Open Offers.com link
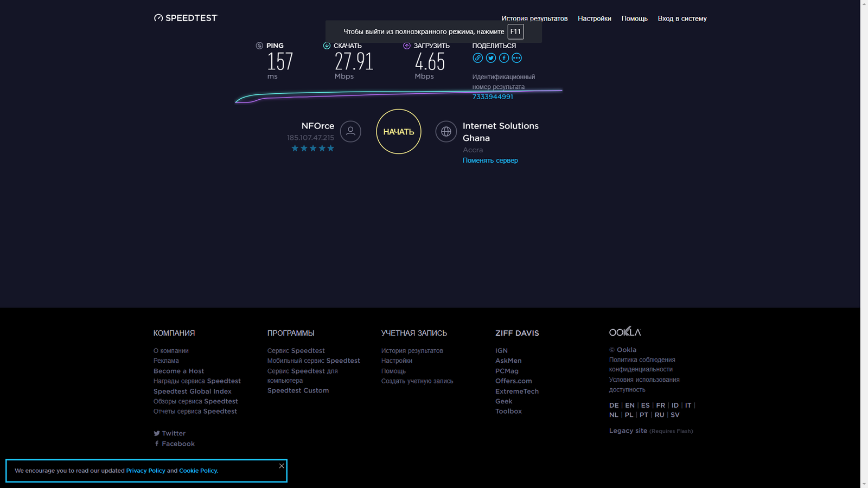The image size is (868, 488). [x=513, y=381]
